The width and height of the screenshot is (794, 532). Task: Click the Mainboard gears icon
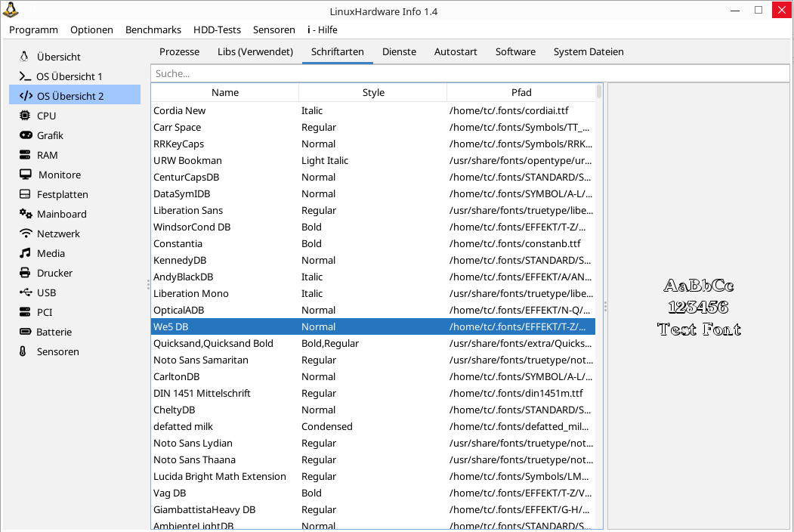click(x=26, y=214)
